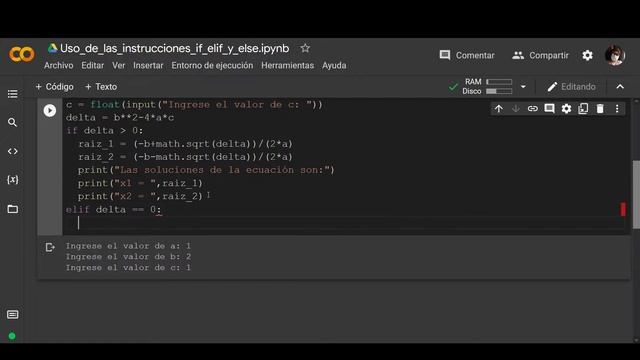Delete the cell with the trash icon
Viewport: 640px width, 360px height.
coord(600,109)
